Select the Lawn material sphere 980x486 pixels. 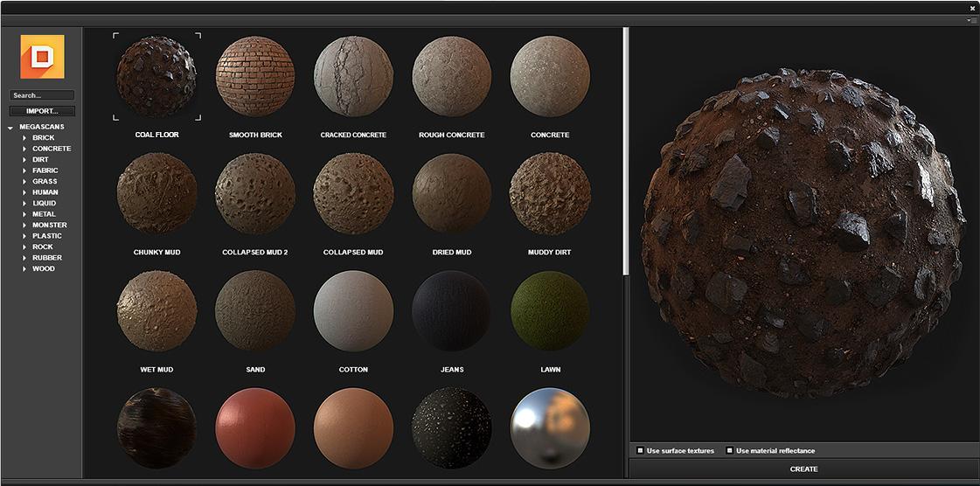(x=550, y=311)
